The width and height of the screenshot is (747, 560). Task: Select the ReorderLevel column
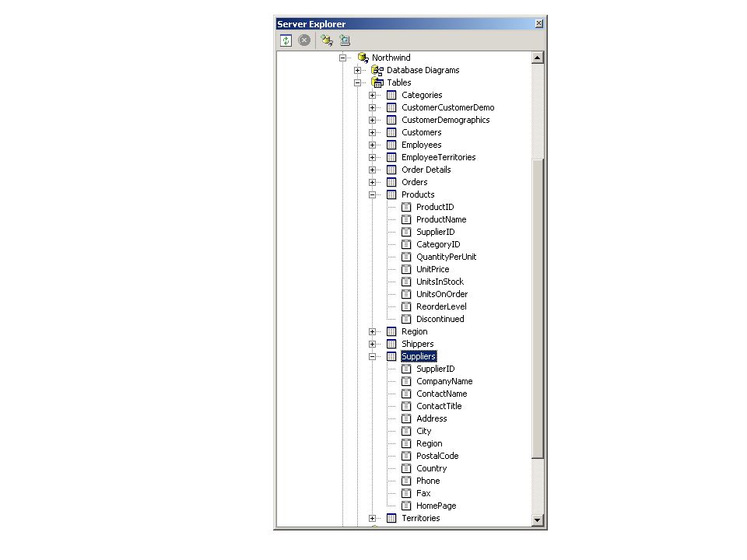441,306
